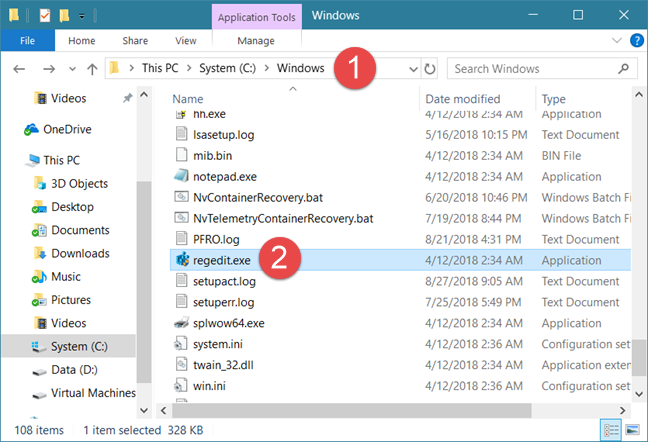
Task: Select the setuperr.log file icon
Action: tap(181, 302)
